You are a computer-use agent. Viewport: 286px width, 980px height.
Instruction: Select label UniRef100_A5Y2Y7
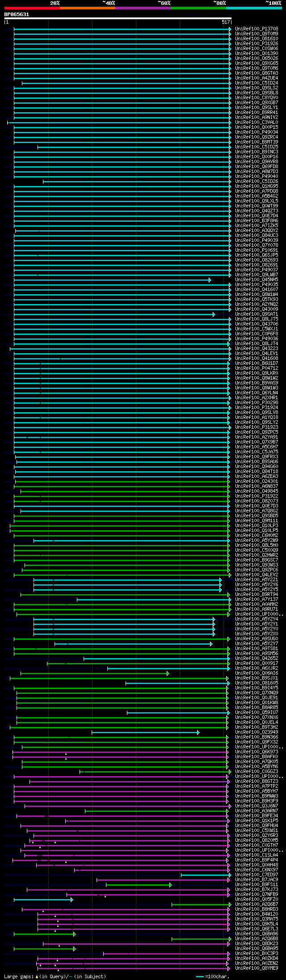pyautogui.click(x=257, y=644)
